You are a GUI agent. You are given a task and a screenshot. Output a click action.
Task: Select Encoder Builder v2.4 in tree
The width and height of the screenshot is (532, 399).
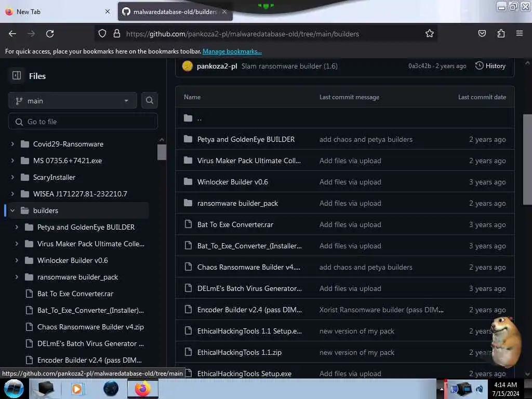click(89, 360)
